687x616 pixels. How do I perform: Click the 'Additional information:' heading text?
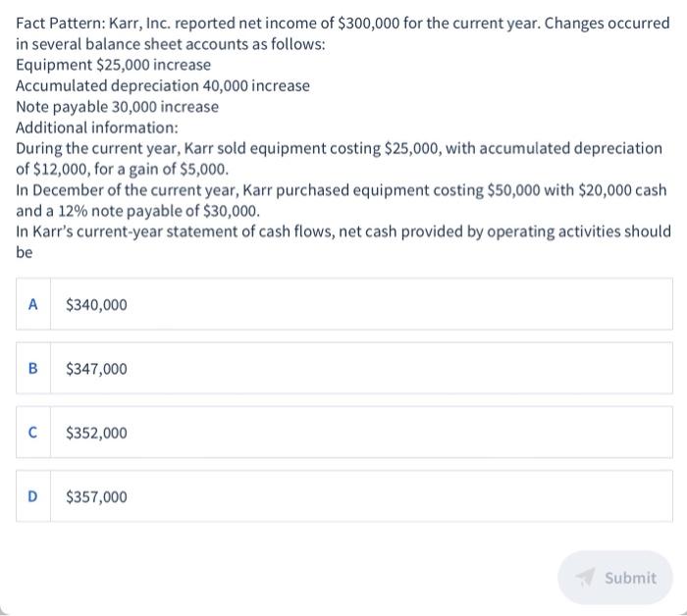[97, 128]
